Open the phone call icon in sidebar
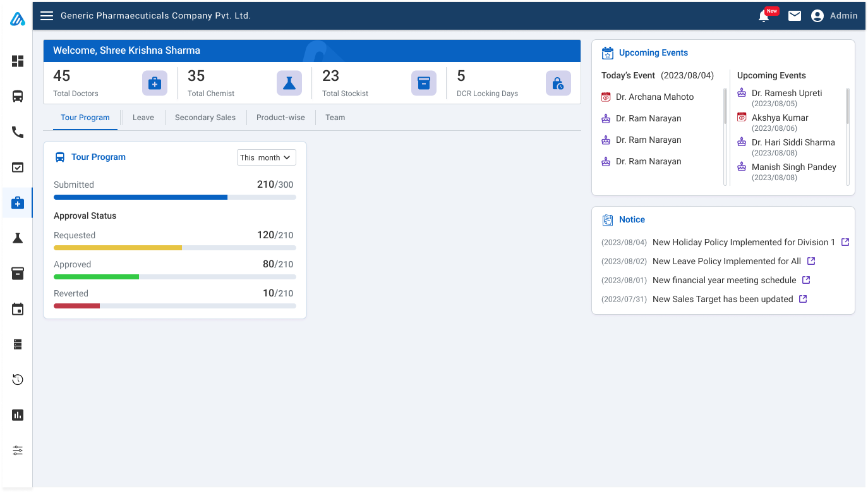This screenshot has height=493, width=868. pyautogui.click(x=18, y=132)
